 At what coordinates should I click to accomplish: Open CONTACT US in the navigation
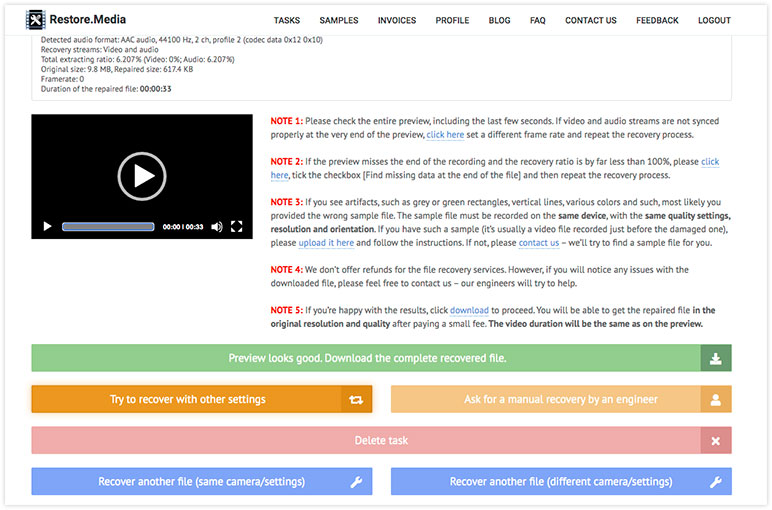pyautogui.click(x=591, y=20)
